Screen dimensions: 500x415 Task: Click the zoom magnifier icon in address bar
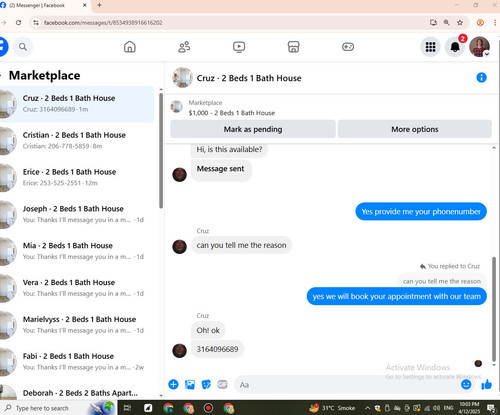[446, 23]
